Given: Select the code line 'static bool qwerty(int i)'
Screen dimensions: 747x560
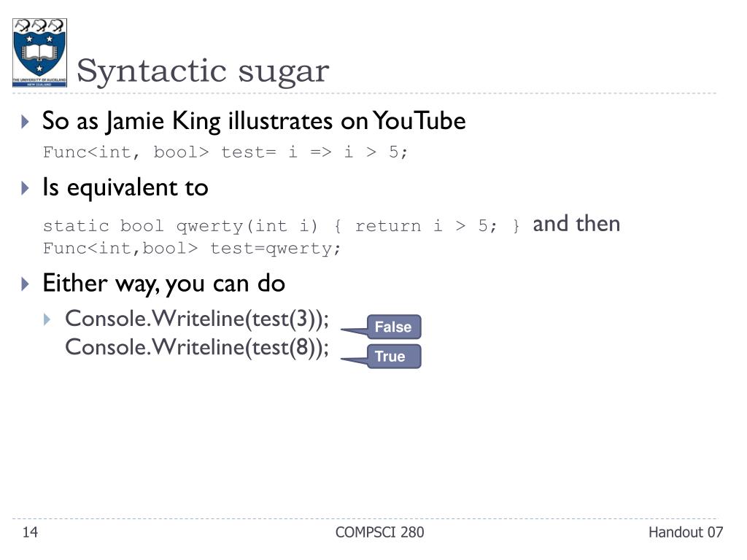Looking at the screenshot, I should coord(282,226).
